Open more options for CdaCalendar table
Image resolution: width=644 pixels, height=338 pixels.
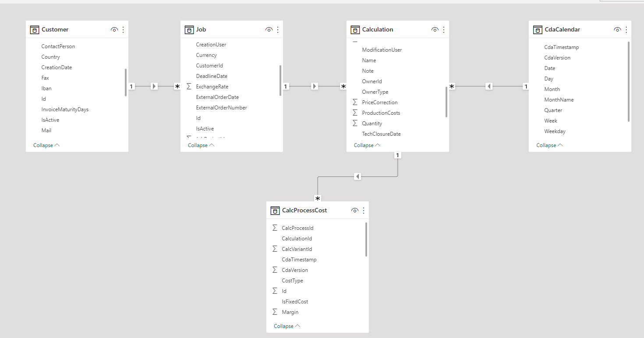point(626,30)
